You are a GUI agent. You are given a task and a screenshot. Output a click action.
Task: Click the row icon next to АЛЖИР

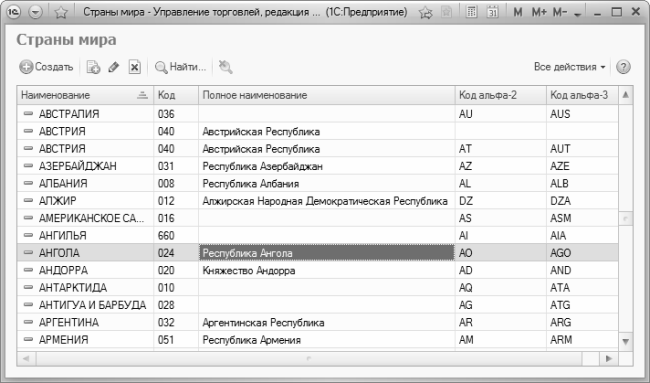28,200
